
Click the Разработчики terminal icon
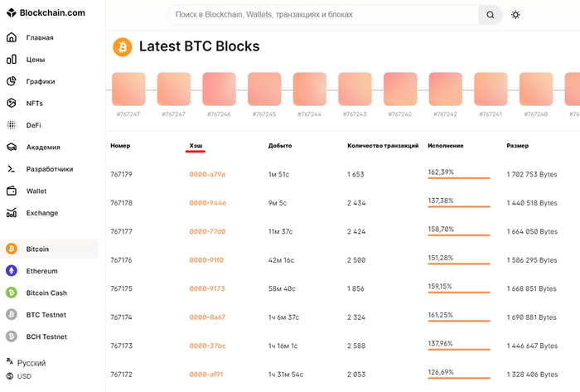[x=12, y=169]
